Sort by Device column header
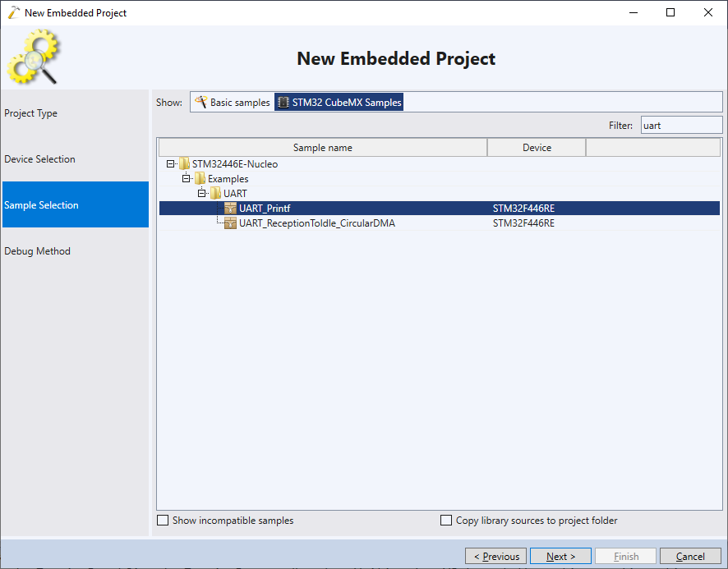The width and height of the screenshot is (728, 569). point(537,148)
